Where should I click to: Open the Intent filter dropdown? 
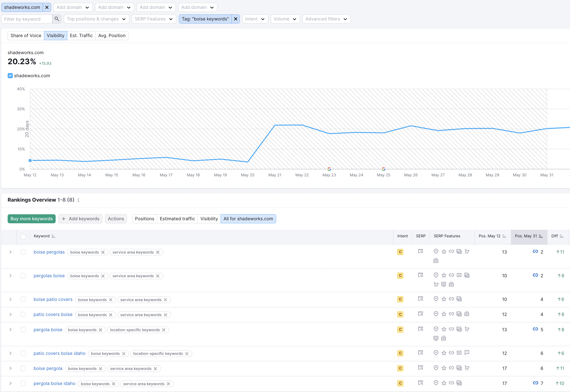click(255, 19)
